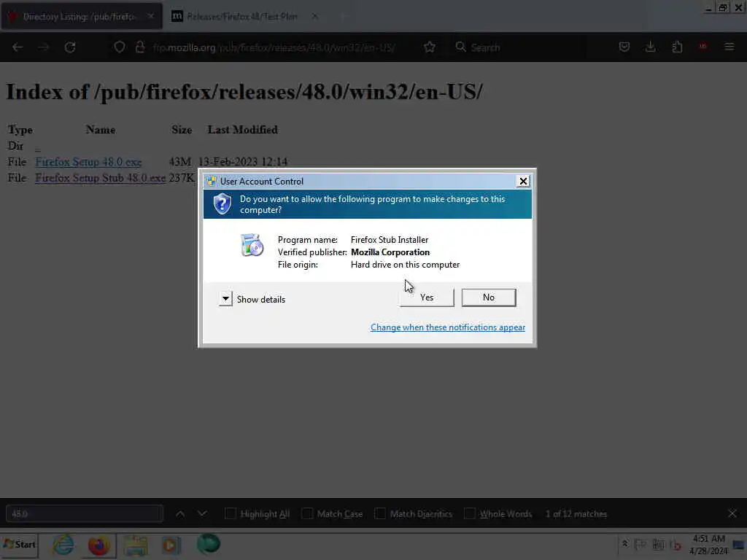Open tracking protection shield icon
Screen dimensions: 747x560
point(120,47)
